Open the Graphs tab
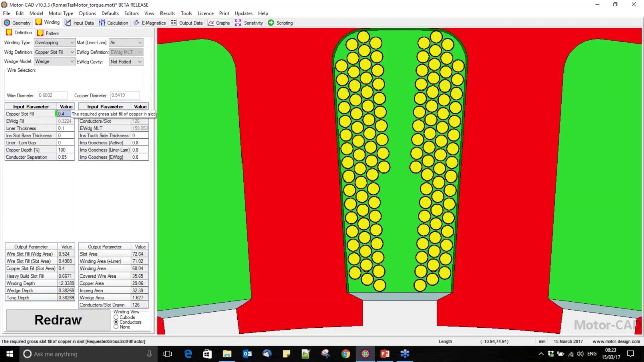 219,23
